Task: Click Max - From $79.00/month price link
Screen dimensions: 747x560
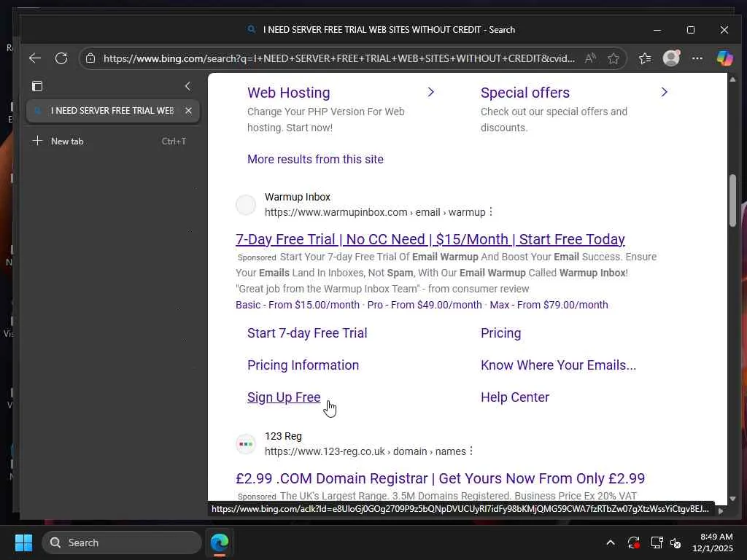Action: [549, 305]
